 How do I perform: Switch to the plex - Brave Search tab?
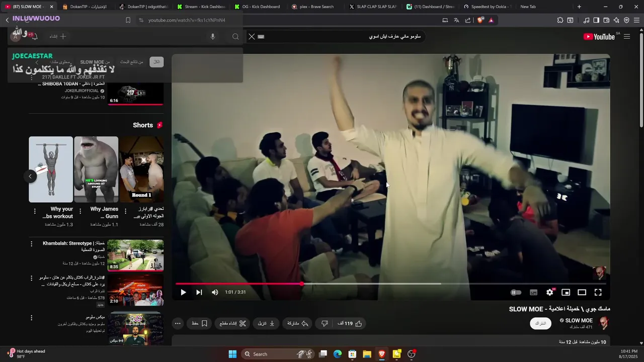point(315,7)
